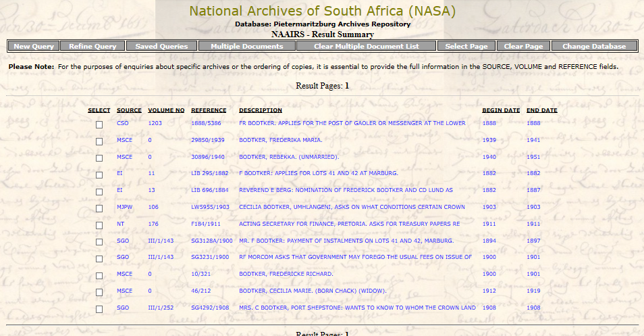Image resolution: width=644 pixels, height=336 pixels.
Task: Open Cecilia Bodtker, Umhlangeni description
Action: (352, 207)
